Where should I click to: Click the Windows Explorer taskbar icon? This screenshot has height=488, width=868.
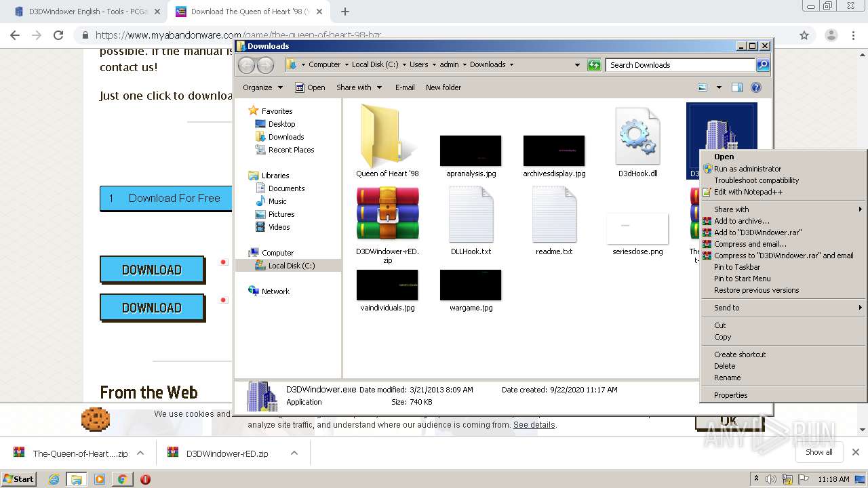point(77,479)
